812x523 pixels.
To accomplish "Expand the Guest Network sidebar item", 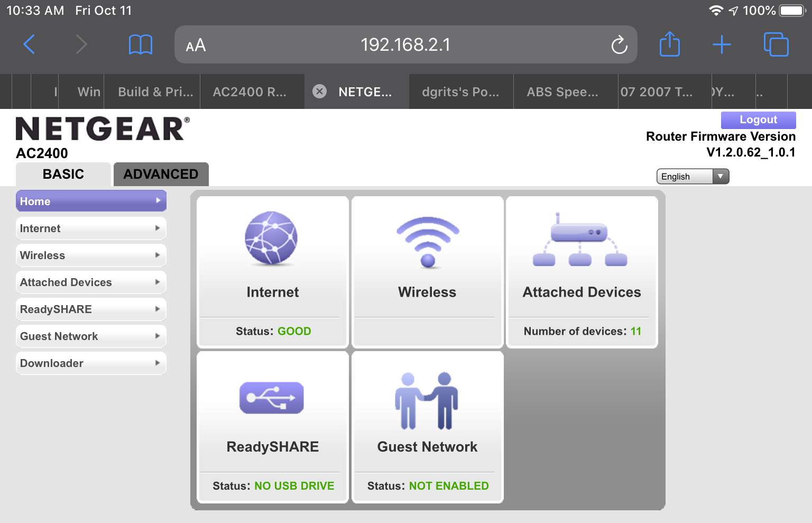I will click(x=91, y=336).
